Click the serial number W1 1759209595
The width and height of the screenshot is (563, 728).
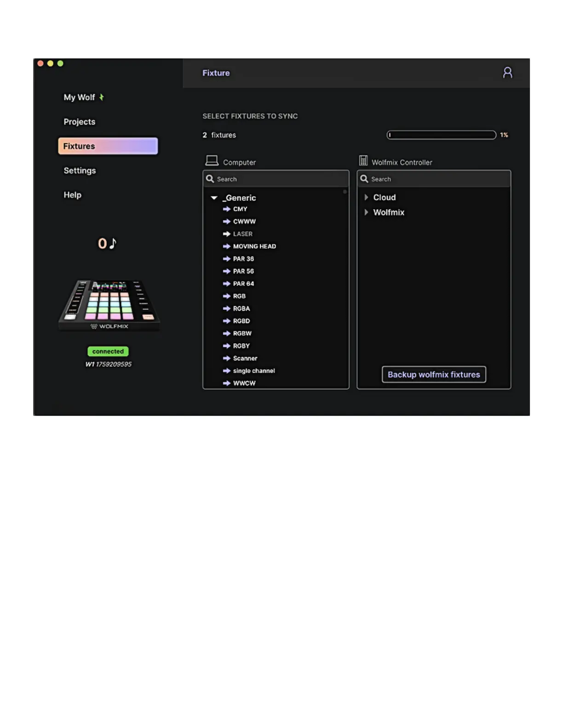[109, 364]
